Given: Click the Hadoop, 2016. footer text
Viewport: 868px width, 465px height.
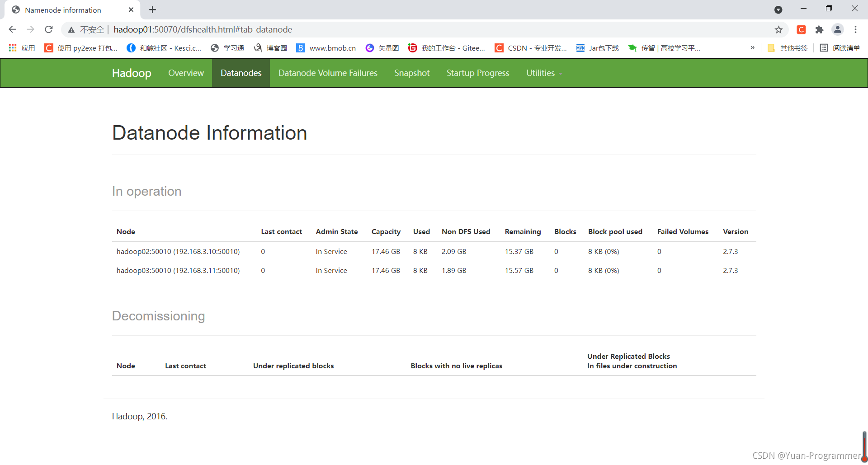Looking at the screenshot, I should click(140, 416).
